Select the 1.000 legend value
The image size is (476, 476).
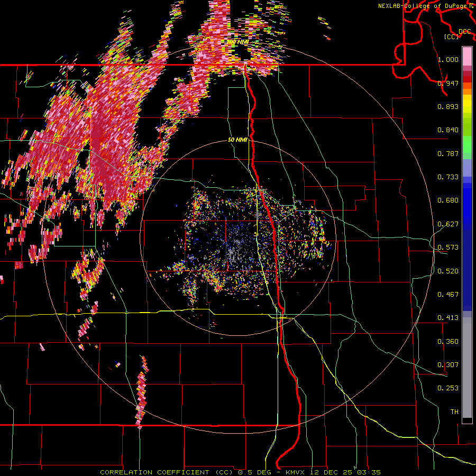pos(448,59)
